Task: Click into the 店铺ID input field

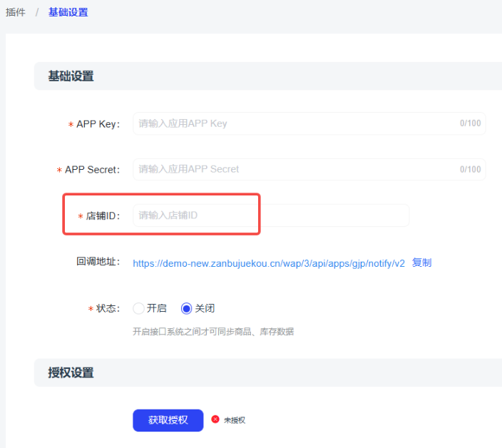Action: 271,215
